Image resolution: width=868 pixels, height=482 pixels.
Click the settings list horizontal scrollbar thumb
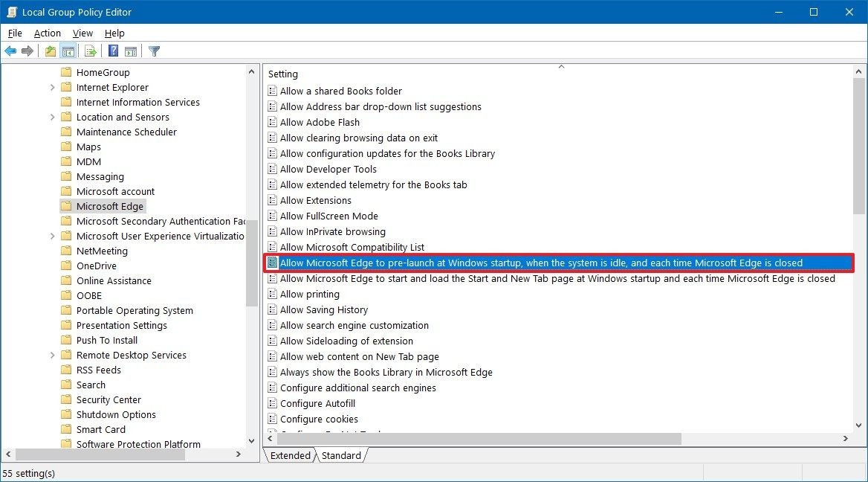[479, 438]
